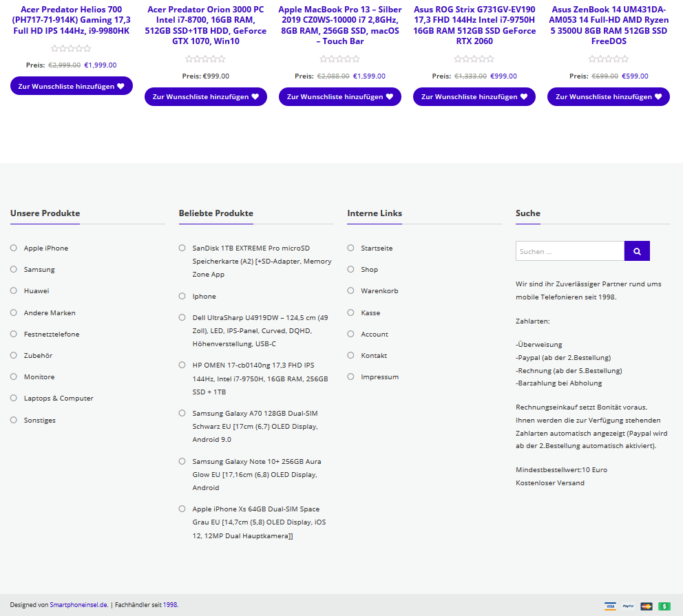Rate the Acer Predator Helios 700 with stars
The image size is (683, 616).
[x=71, y=48]
